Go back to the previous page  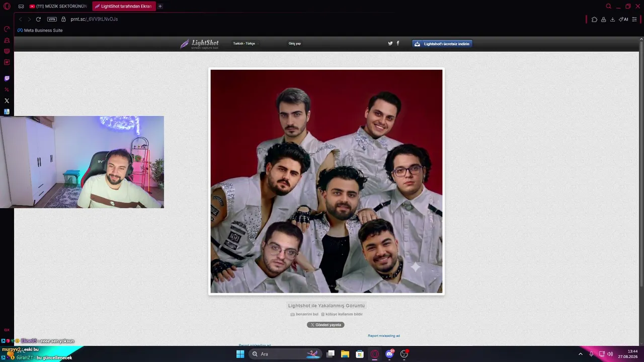21,19
